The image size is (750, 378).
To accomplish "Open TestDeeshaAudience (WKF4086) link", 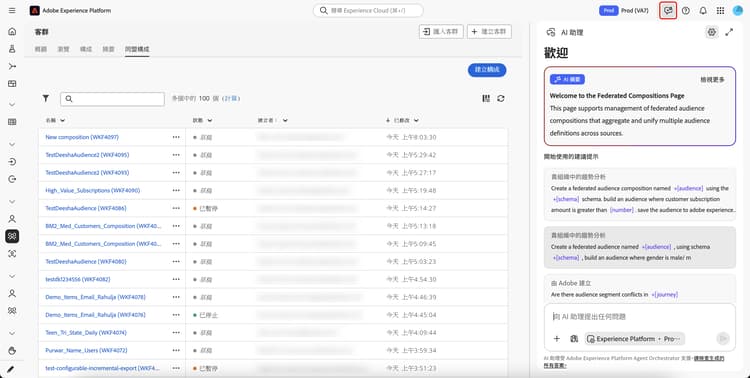I will (x=86, y=208).
